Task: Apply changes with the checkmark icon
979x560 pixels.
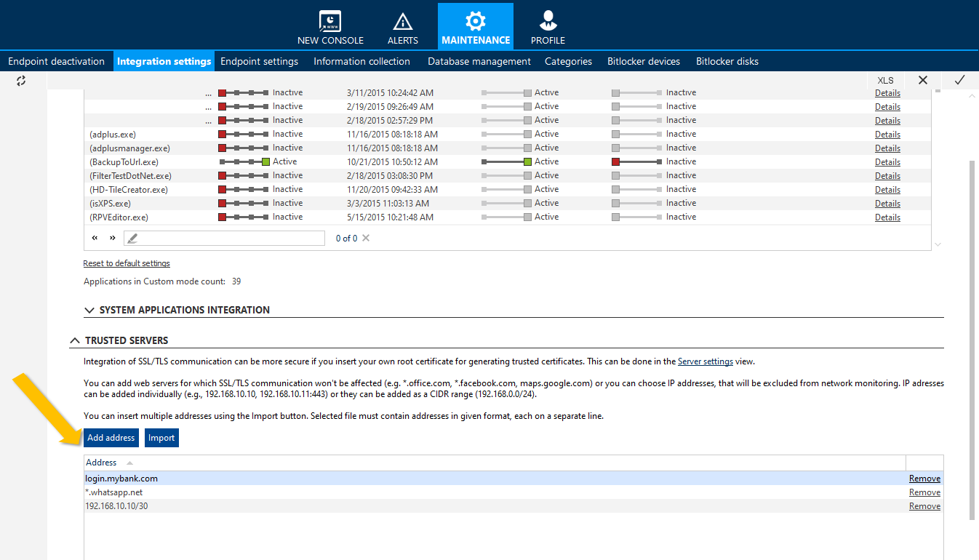Action: (x=959, y=80)
